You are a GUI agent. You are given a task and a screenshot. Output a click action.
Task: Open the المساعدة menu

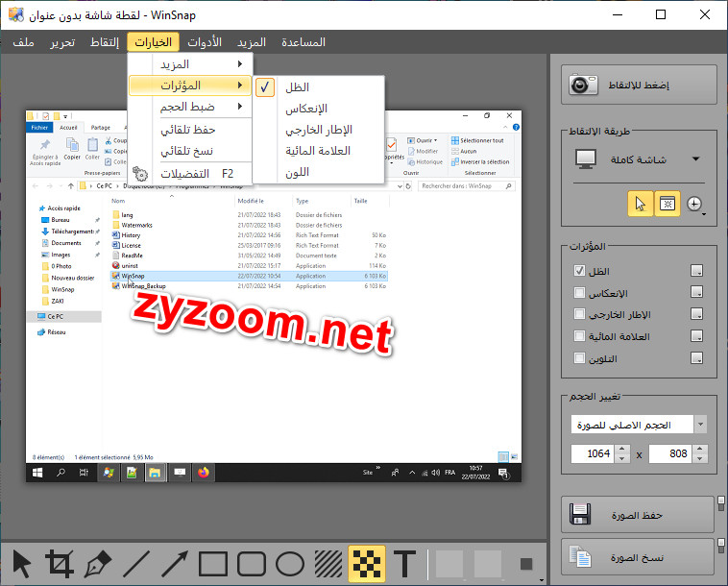click(303, 42)
